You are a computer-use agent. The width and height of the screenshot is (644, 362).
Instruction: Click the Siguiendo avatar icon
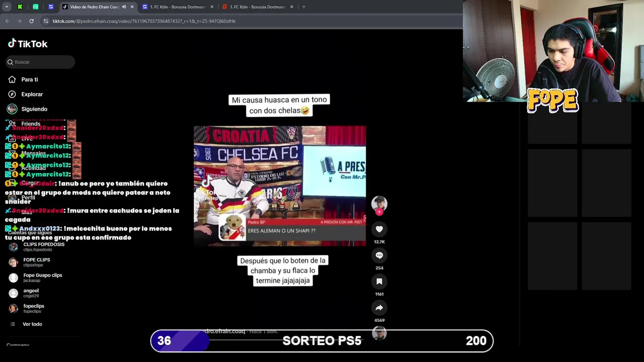(12, 109)
